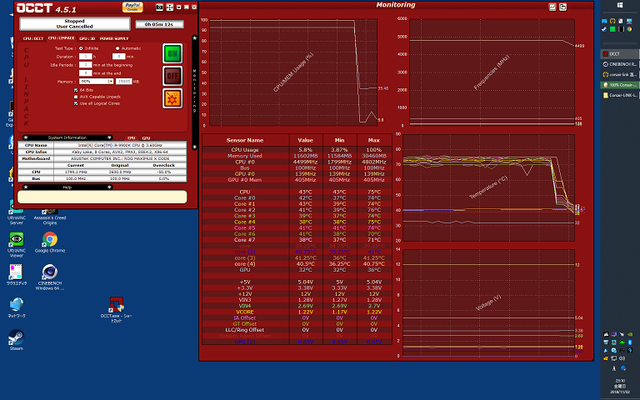Select Automatic test type
Viewport: 640px width, 400px height.
(118, 48)
